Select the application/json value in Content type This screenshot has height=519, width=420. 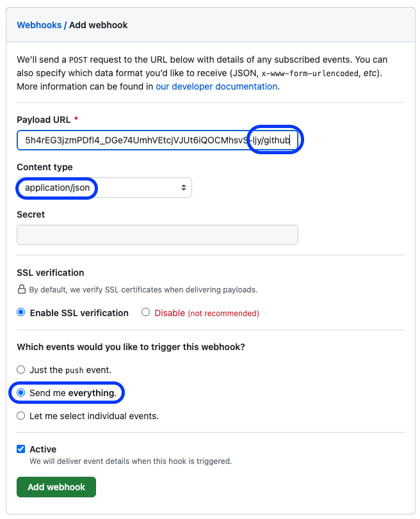[x=56, y=188]
